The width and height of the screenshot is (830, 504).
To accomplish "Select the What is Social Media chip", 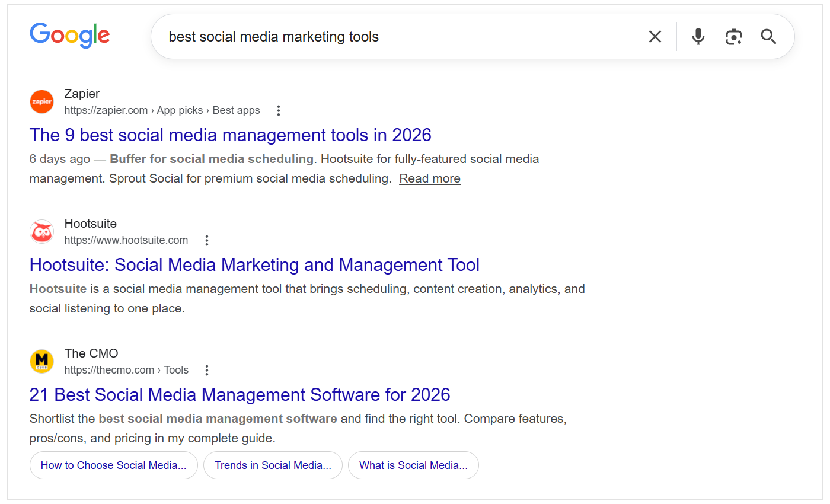I will point(413,465).
